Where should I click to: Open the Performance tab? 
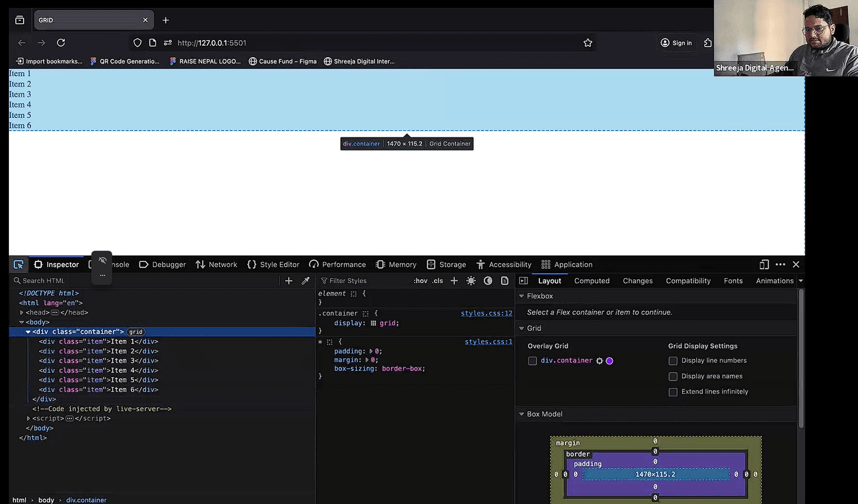(x=337, y=265)
